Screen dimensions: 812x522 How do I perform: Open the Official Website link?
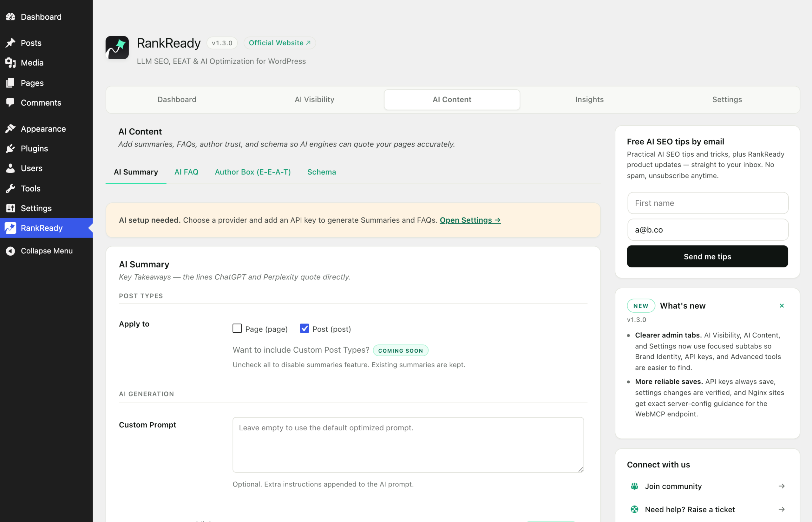[x=280, y=43]
